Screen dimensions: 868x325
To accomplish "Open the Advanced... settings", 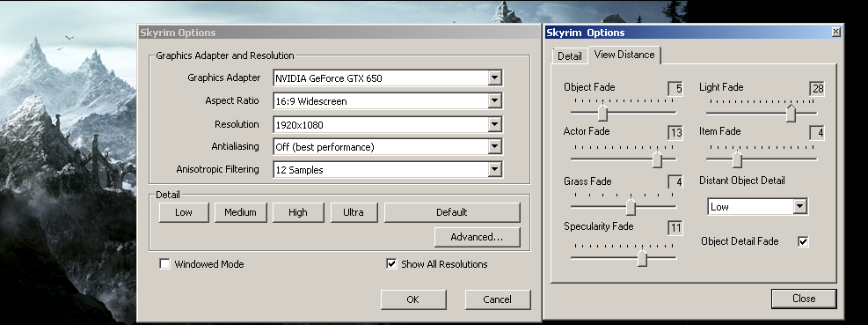I will [477, 237].
